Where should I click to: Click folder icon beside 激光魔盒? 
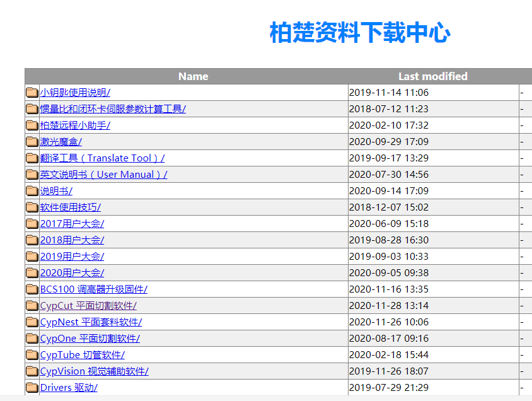tap(32, 141)
